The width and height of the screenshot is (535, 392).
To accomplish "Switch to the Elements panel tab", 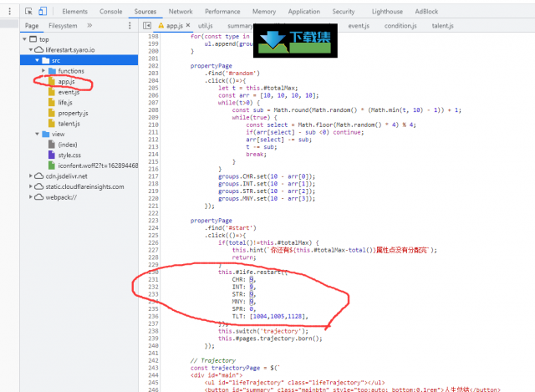I will coord(74,12).
